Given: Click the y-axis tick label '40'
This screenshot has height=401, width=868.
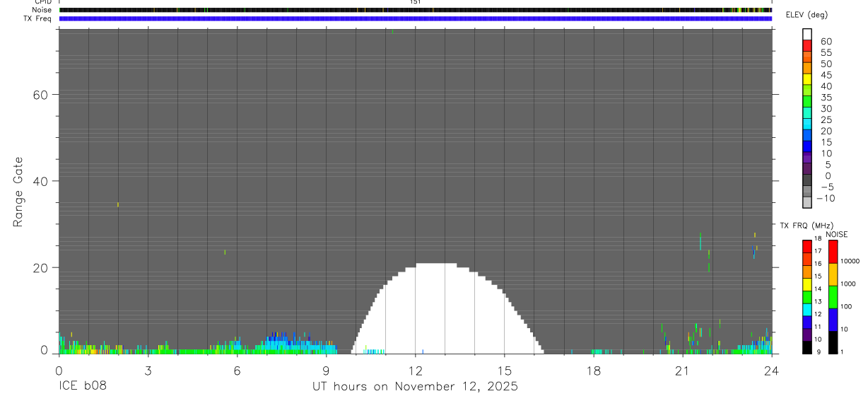Looking at the screenshot, I should [x=41, y=181].
